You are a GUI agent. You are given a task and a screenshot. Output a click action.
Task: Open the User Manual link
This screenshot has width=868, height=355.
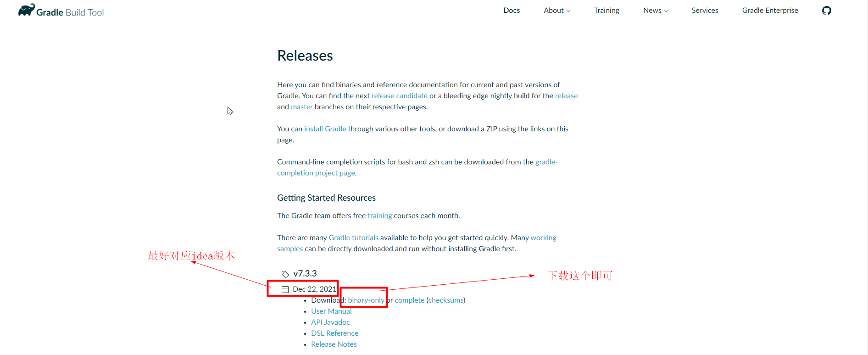[331, 311]
